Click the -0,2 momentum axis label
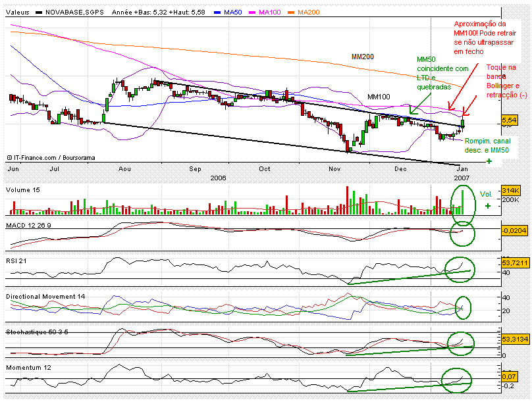 [508, 386]
